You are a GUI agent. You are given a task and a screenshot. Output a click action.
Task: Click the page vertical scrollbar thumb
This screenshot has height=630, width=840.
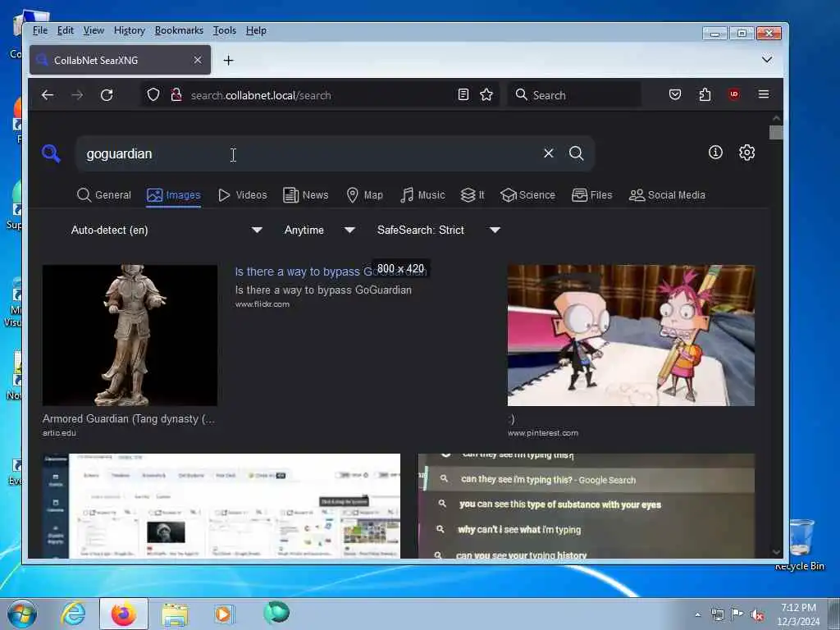776,132
